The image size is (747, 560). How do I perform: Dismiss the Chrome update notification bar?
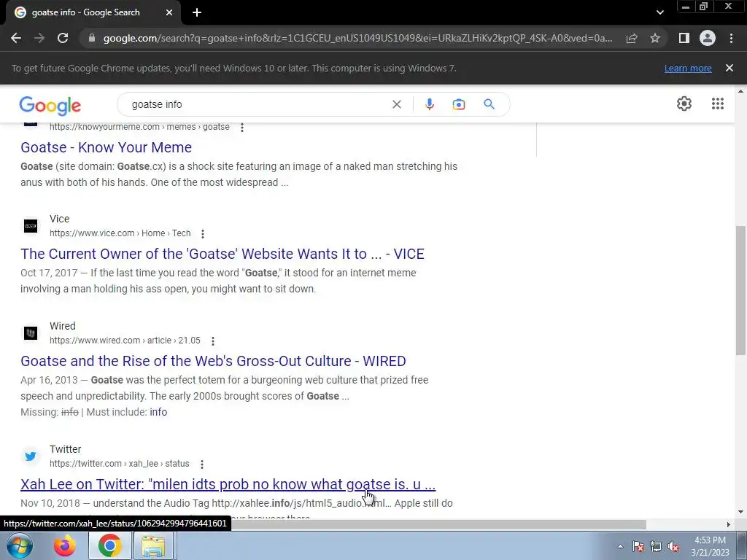[x=729, y=68]
